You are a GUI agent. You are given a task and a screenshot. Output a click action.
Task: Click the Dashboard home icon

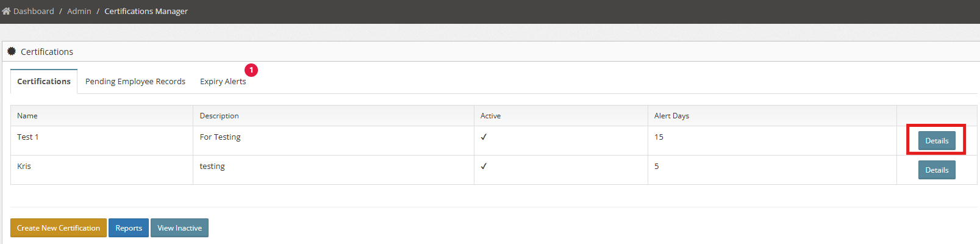pyautogui.click(x=6, y=11)
